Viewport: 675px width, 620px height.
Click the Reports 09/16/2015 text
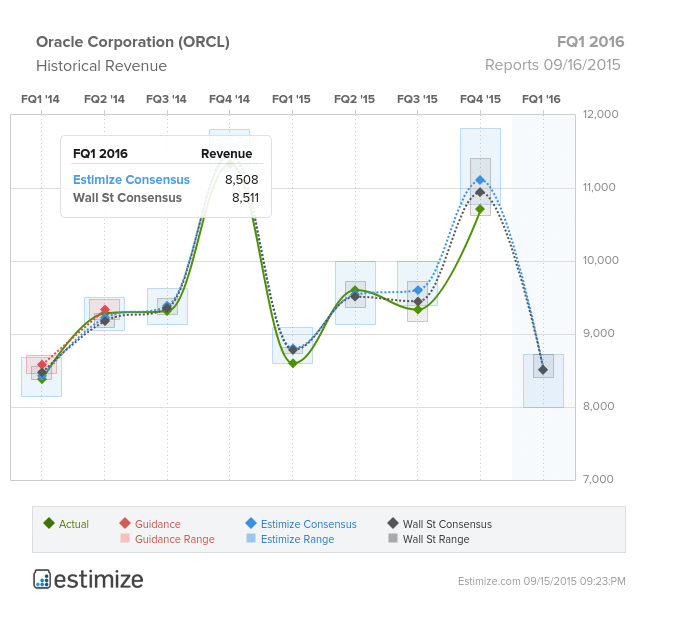point(553,65)
